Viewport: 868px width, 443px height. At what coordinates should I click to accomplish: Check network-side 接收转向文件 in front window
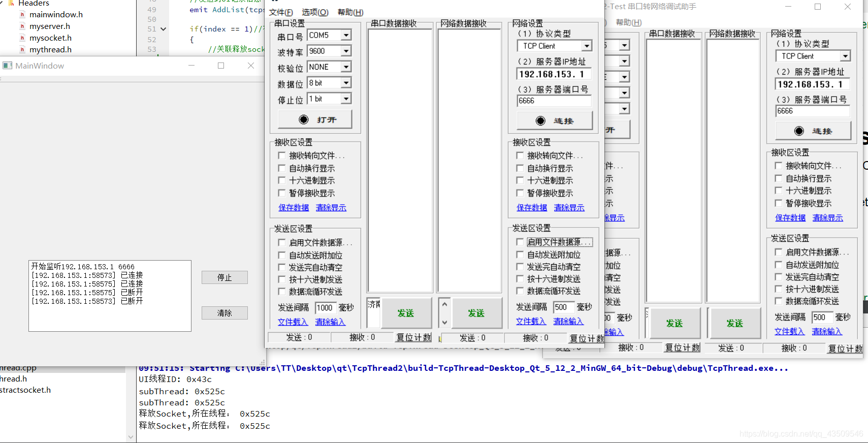pos(520,155)
